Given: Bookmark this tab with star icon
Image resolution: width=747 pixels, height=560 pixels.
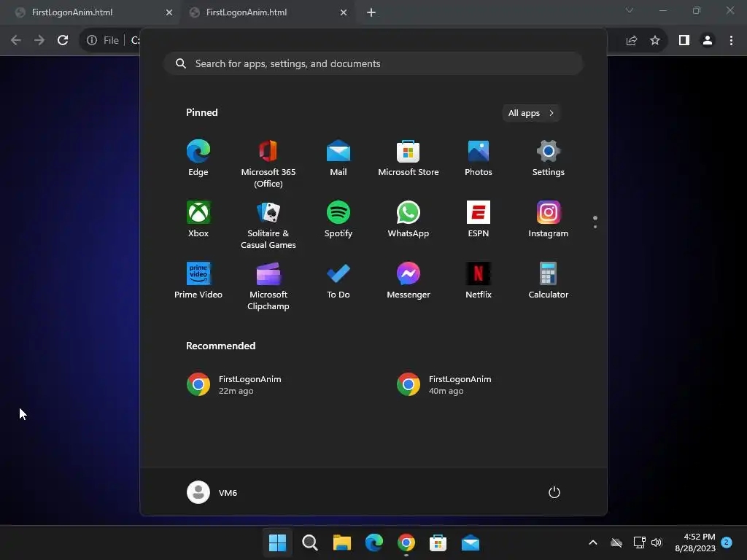Looking at the screenshot, I should 655,41.
